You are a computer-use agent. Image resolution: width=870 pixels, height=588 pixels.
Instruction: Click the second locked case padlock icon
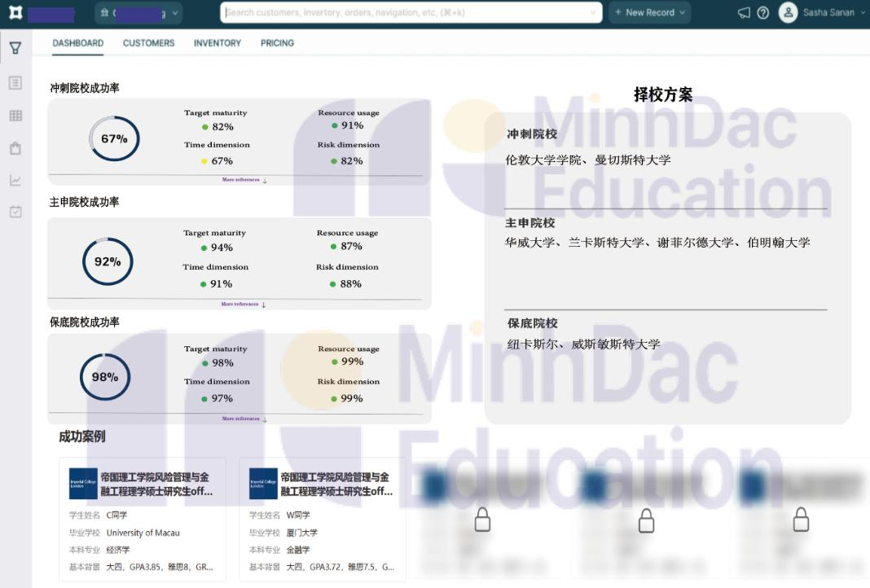(x=647, y=521)
